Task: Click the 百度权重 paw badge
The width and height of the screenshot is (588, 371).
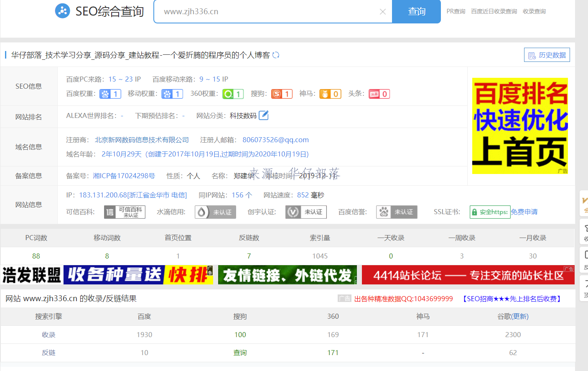Action: click(110, 94)
